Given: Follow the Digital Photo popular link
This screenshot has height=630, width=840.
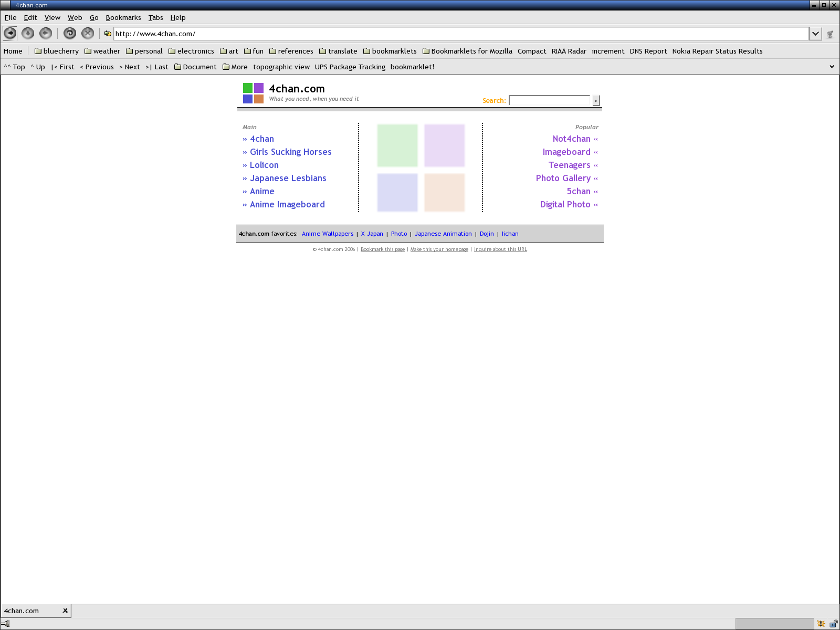Looking at the screenshot, I should click(x=565, y=204).
